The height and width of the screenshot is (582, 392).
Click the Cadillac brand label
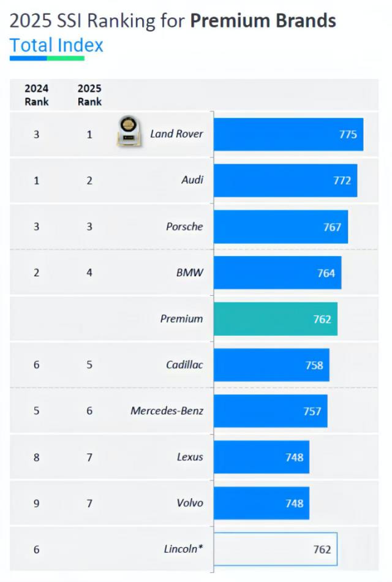click(184, 365)
